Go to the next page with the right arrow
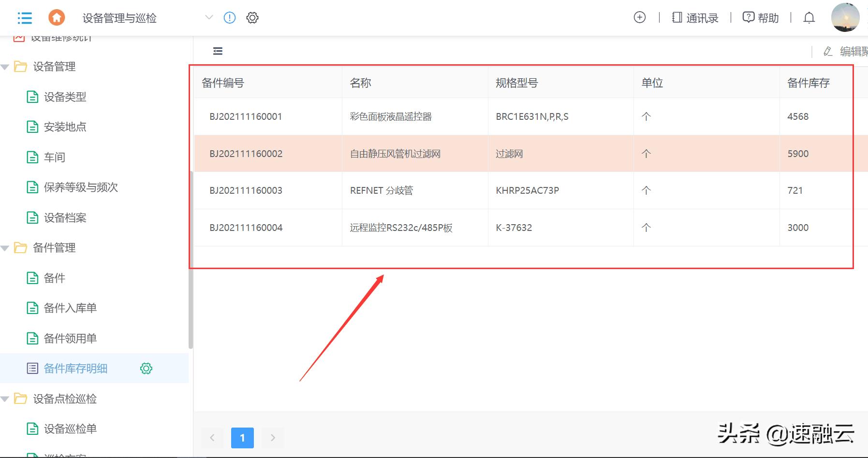The width and height of the screenshot is (868, 458). (273, 438)
